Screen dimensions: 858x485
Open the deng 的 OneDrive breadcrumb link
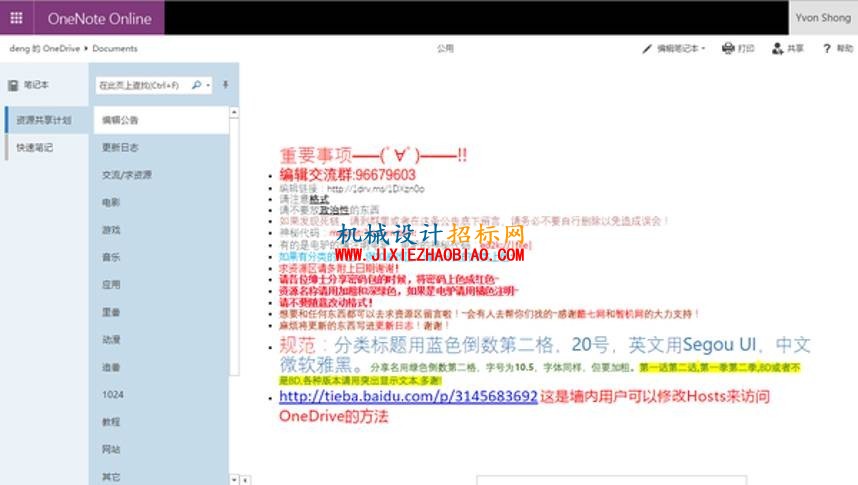tap(44, 49)
